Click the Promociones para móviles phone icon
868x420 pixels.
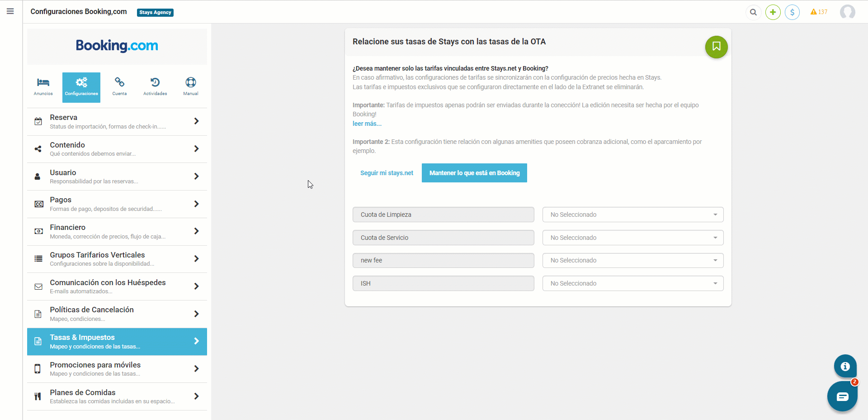[x=38, y=369]
